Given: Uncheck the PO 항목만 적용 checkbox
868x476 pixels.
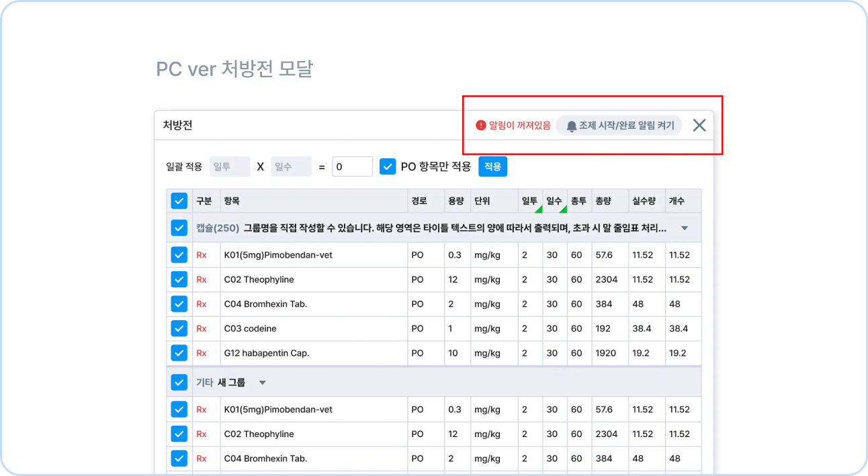Looking at the screenshot, I should coord(388,166).
